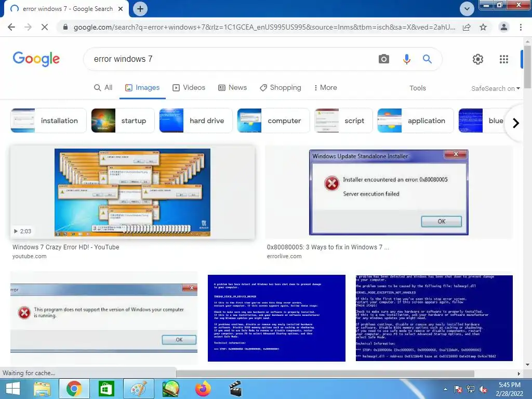This screenshot has height=399, width=532.
Task: Click the scroll-right arrow of horizontal scrollbar
Action: (518, 374)
